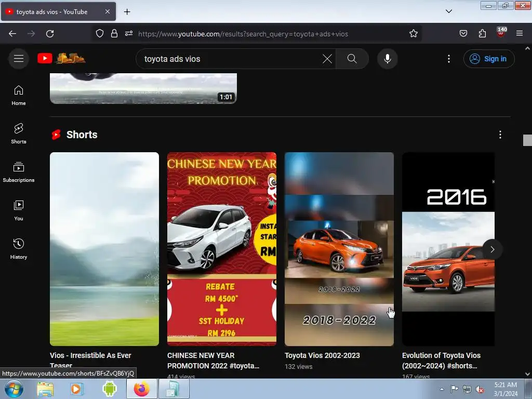Viewport: 532px width, 399px height.
Task: Click the '132 views' text
Action: [298, 366]
